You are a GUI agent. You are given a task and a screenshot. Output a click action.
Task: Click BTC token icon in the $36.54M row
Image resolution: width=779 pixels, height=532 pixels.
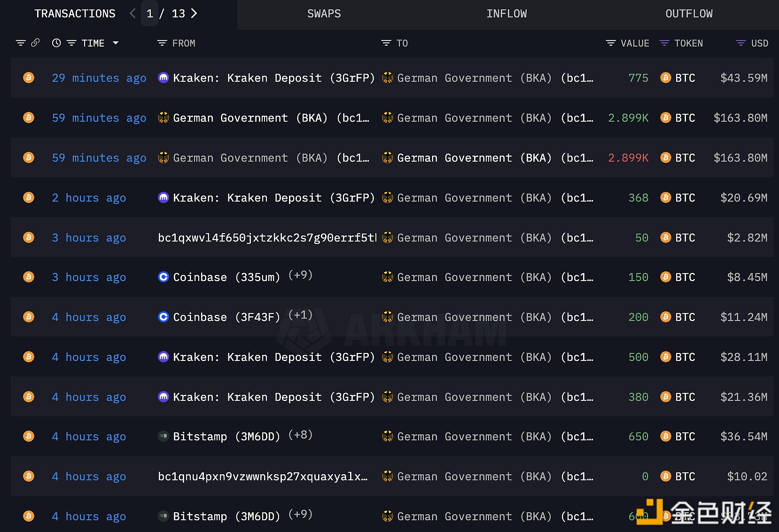[665, 436]
